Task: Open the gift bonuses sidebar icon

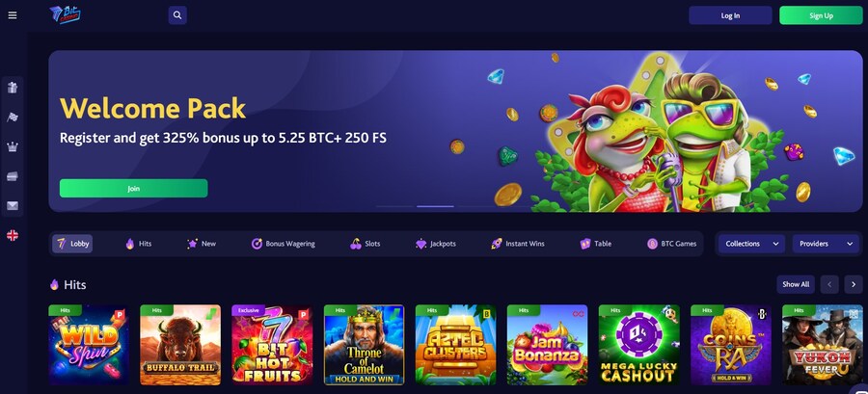Action: 13,88
